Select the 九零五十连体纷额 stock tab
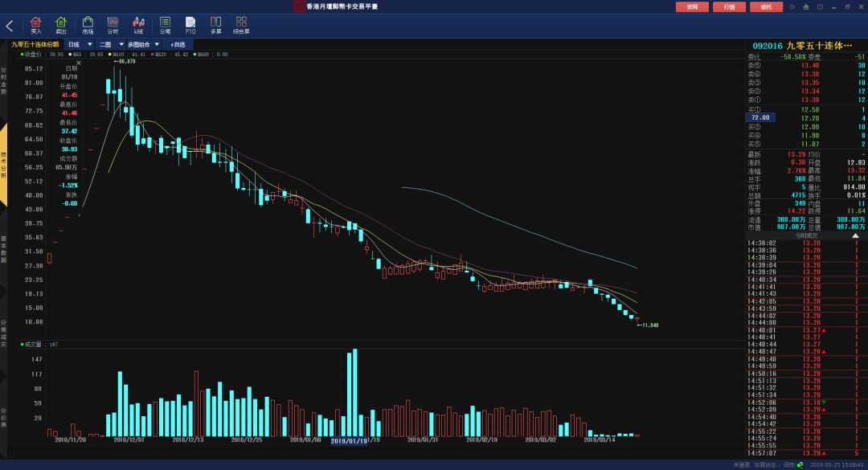The width and height of the screenshot is (868, 470). point(35,44)
